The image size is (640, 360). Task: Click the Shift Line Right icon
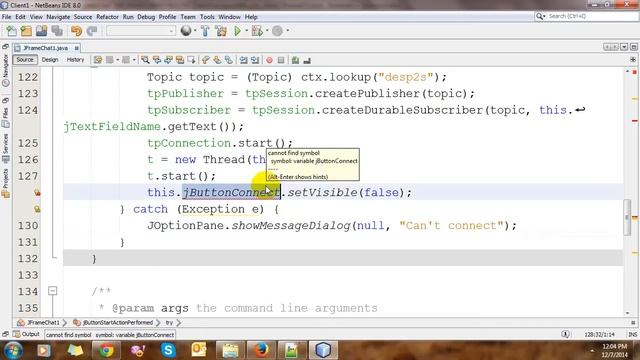click(x=255, y=60)
